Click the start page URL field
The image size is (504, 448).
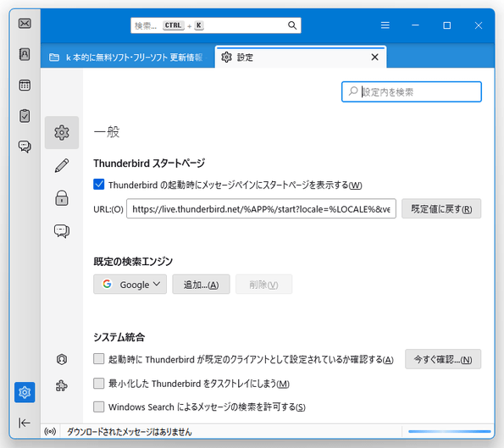(261, 209)
